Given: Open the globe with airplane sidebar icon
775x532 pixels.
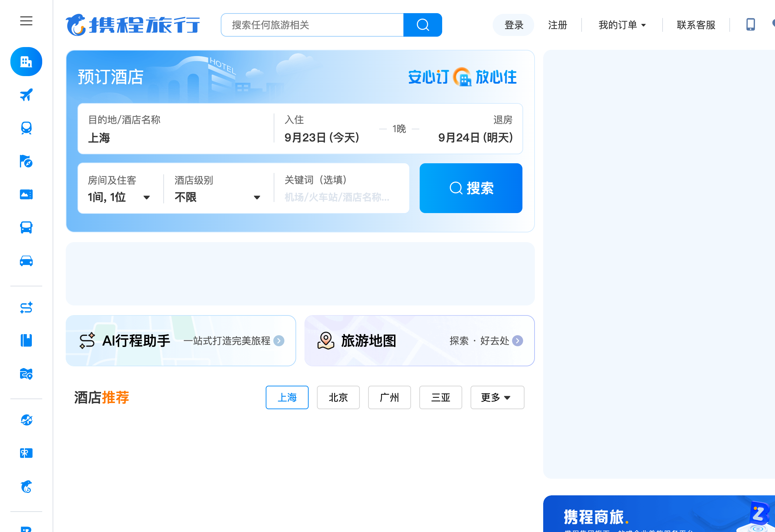Looking at the screenshot, I should (26, 420).
